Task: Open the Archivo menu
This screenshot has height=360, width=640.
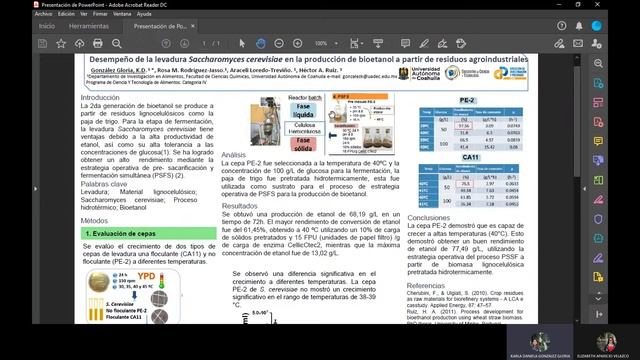Action: [43, 14]
